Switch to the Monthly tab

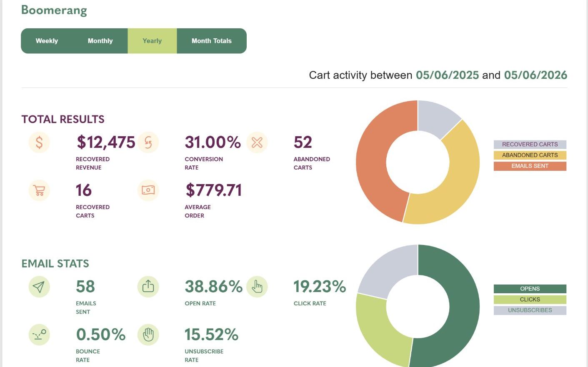tap(100, 41)
